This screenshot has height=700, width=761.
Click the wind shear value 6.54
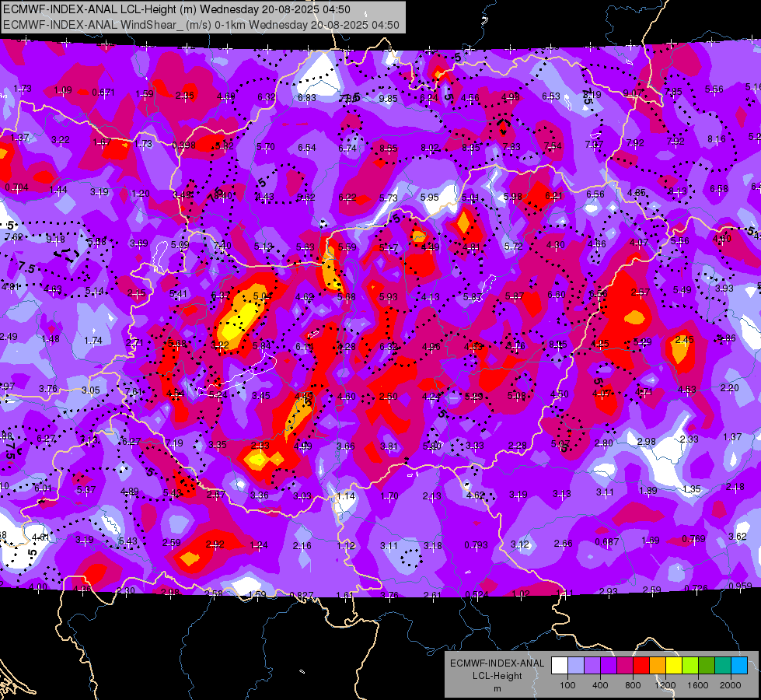pyautogui.click(x=307, y=147)
